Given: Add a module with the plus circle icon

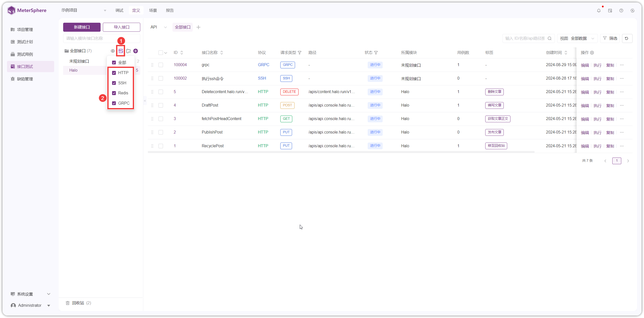Looking at the screenshot, I should coord(136,51).
